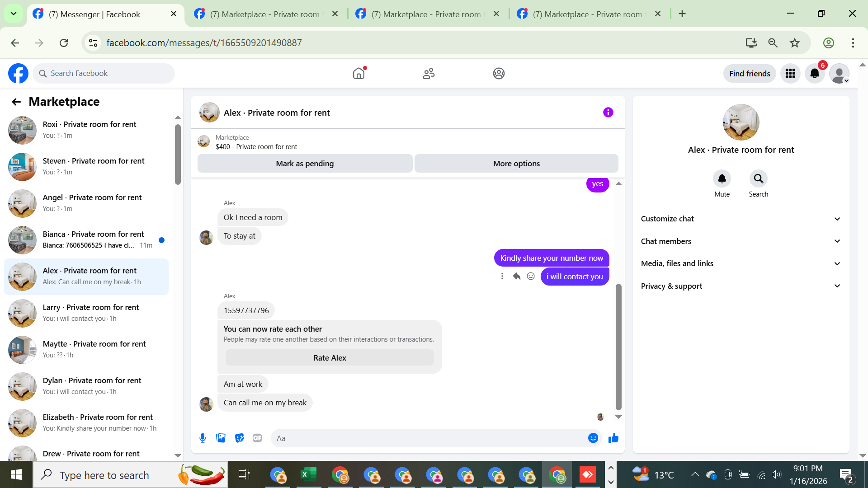Send a thumbs-up like
868x488 pixels.
(x=613, y=438)
